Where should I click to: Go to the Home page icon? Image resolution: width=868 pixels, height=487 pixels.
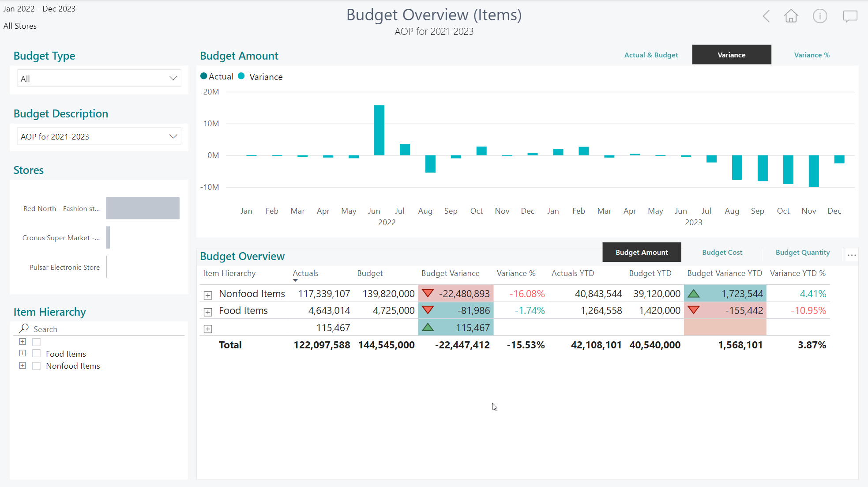[x=791, y=16]
